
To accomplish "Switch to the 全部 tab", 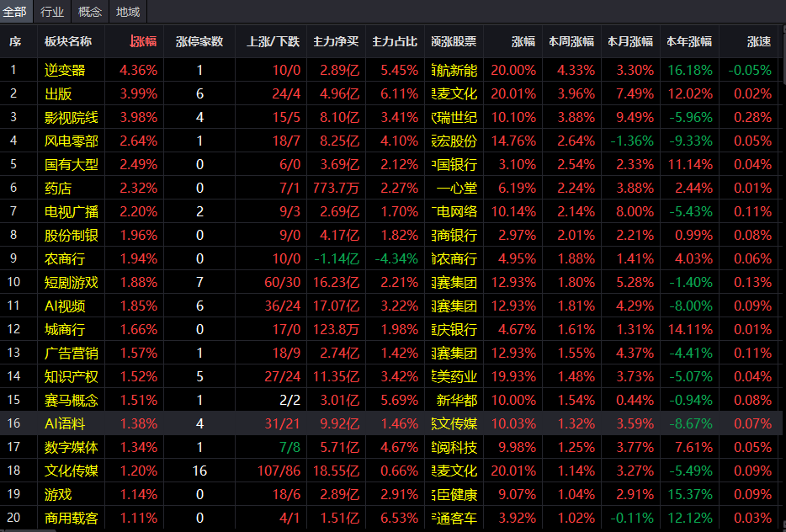I will pos(15,12).
